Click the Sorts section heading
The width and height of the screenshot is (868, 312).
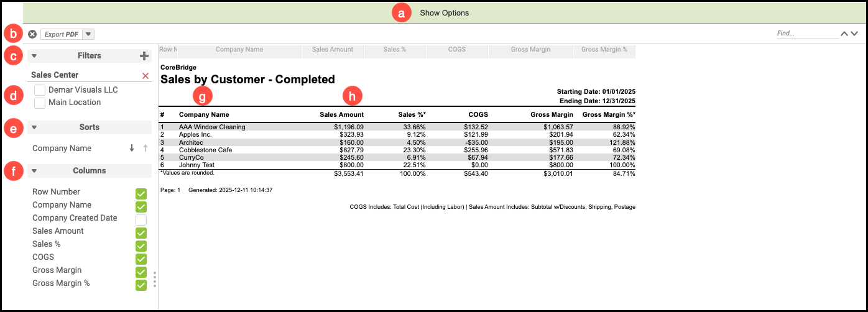[90, 127]
